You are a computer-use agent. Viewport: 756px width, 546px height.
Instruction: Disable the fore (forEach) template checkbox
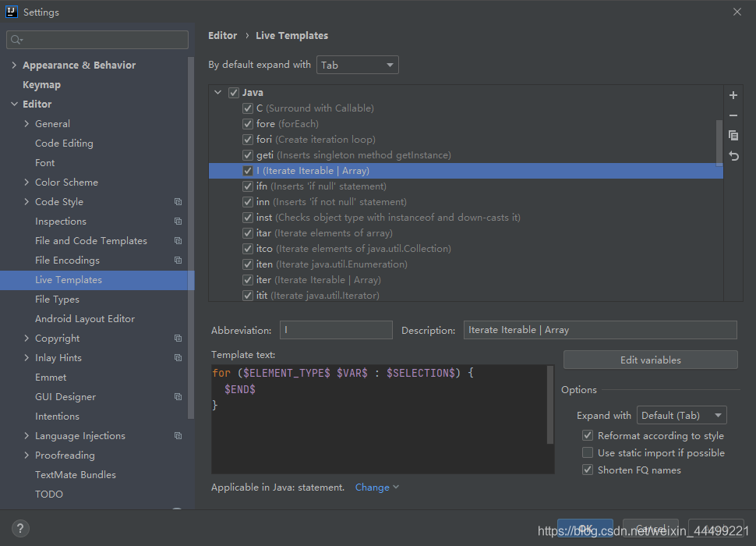click(248, 124)
